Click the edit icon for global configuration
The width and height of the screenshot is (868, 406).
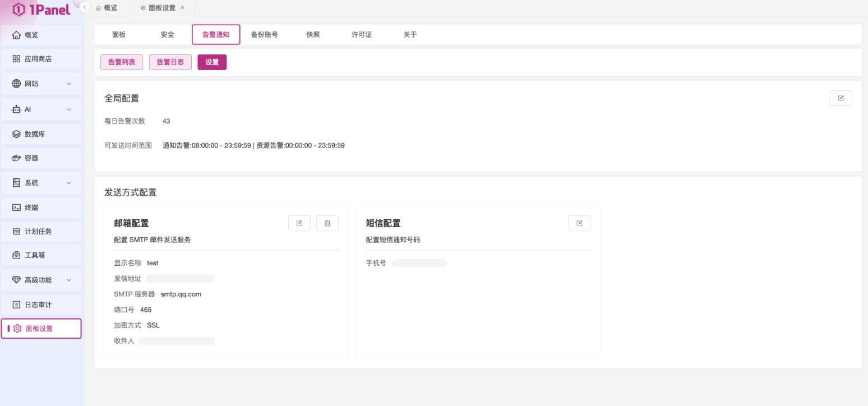[x=841, y=98]
